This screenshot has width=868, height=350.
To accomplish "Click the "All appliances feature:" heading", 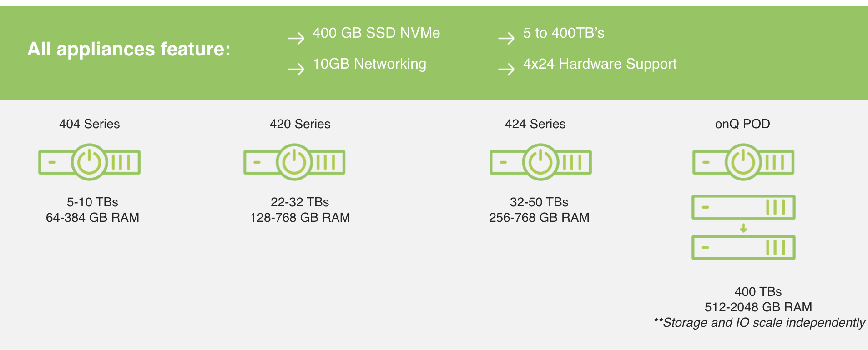I will (129, 49).
